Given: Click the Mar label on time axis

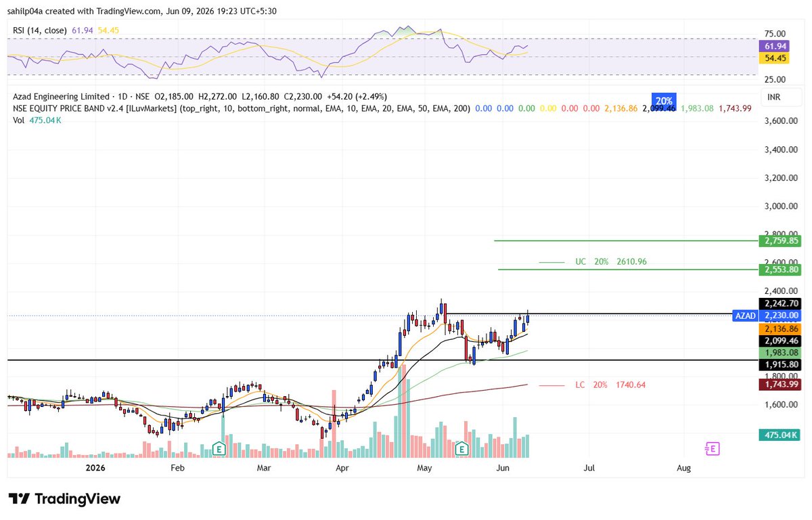Looking at the screenshot, I should click(264, 468).
